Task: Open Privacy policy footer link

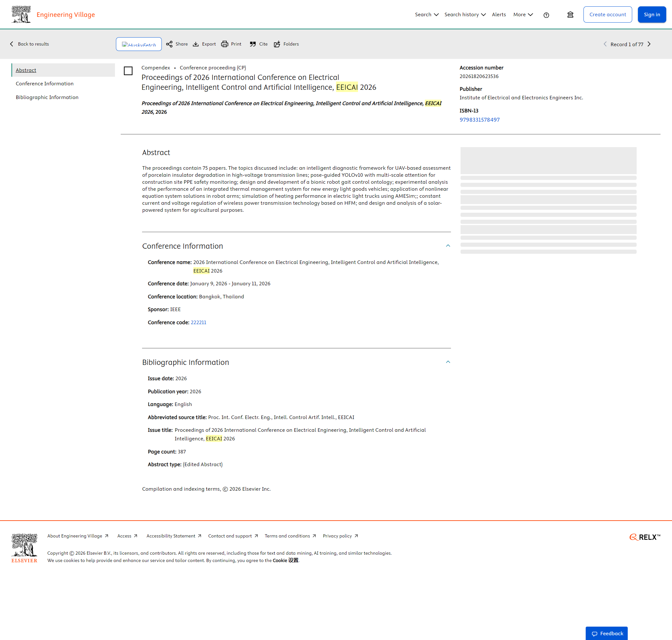Action: [x=340, y=536]
